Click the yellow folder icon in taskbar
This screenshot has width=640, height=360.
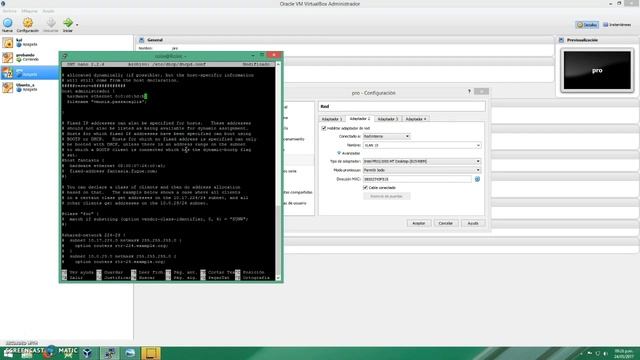tap(151, 353)
